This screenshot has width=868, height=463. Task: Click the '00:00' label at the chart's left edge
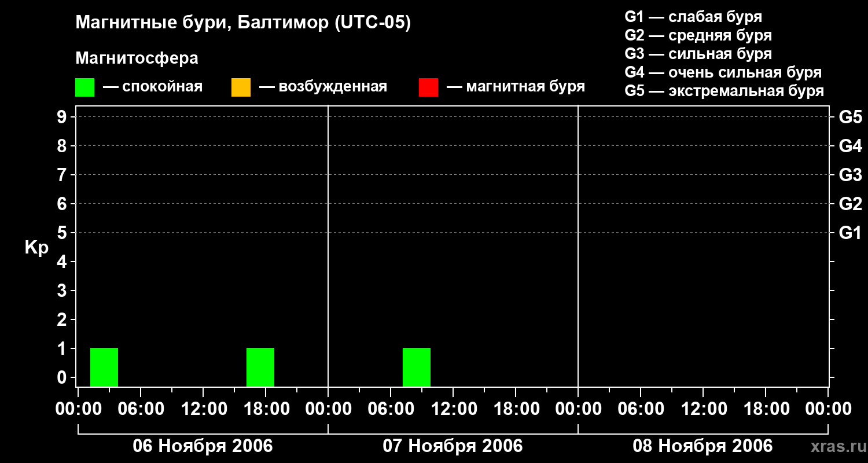(x=78, y=409)
